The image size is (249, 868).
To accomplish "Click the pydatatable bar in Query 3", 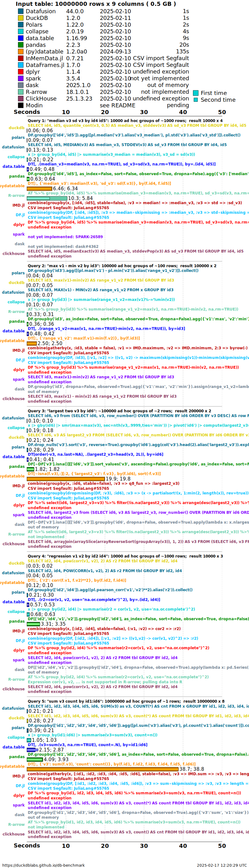I will pyautogui.click(x=66, y=479).
